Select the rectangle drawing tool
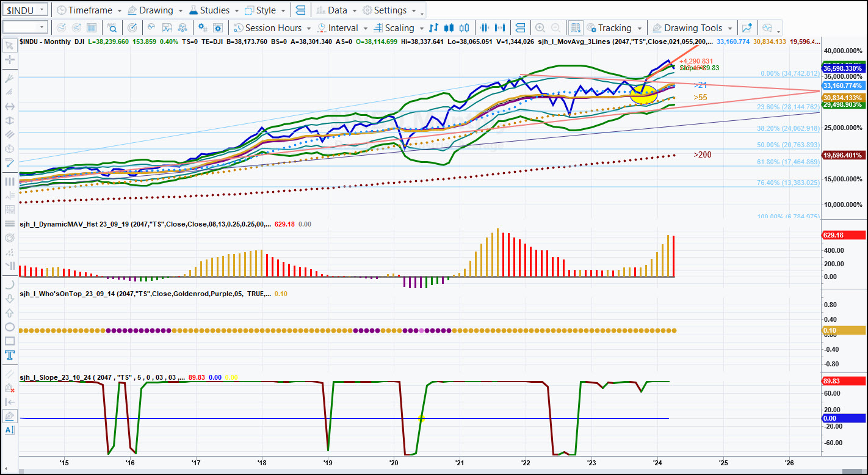The height and width of the screenshot is (475, 868). (9, 341)
